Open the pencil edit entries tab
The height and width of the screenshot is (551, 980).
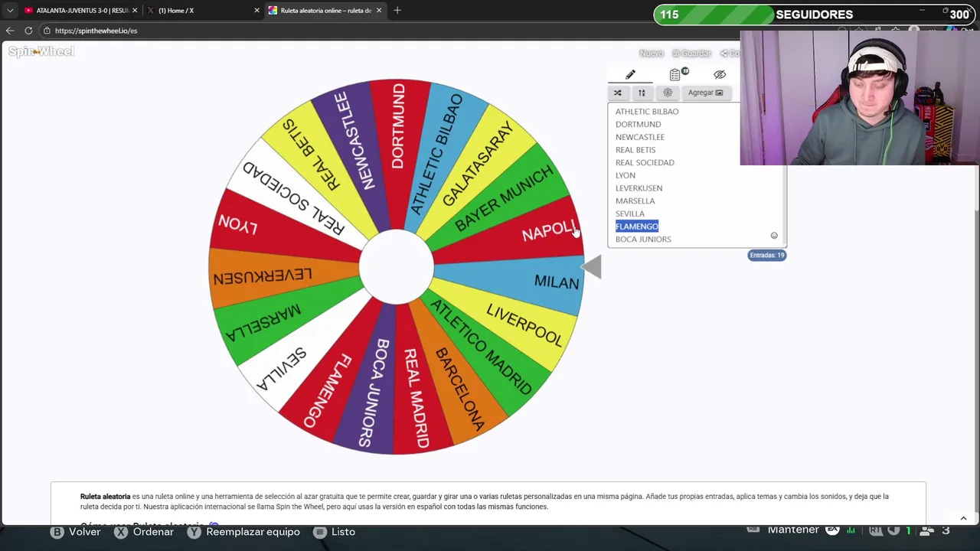pos(630,74)
